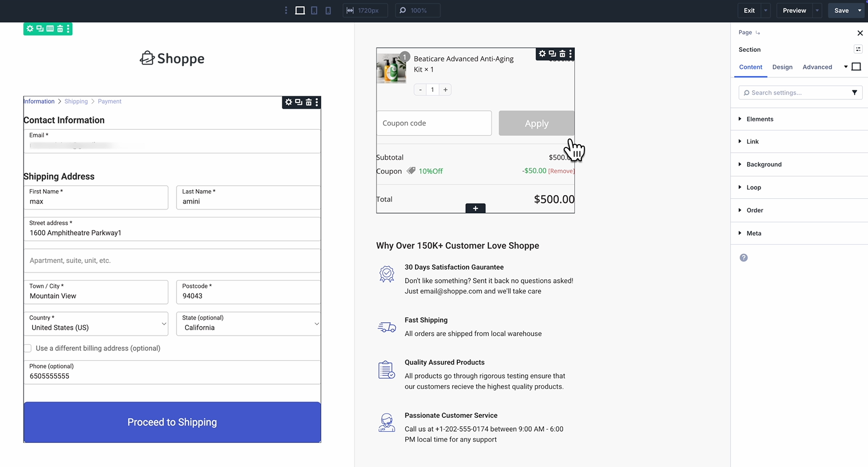
Task: Click the Page breadcrumb in settings panel
Action: 745,33
